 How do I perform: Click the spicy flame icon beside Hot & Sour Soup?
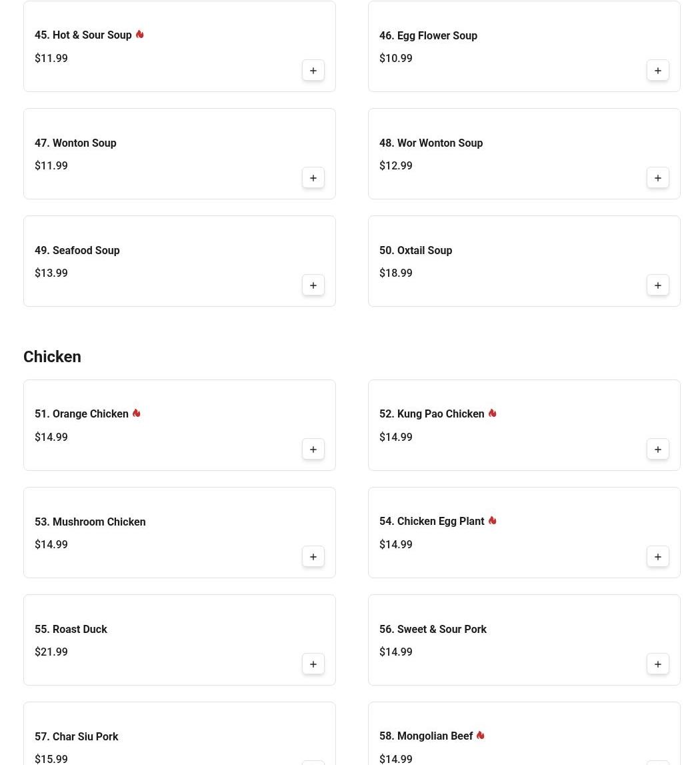tap(139, 35)
